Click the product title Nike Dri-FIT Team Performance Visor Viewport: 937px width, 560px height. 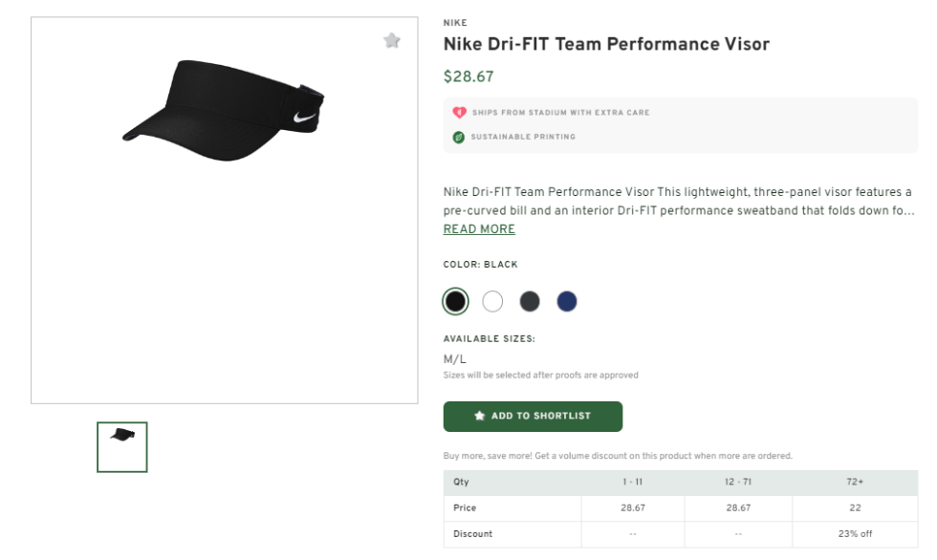[605, 44]
